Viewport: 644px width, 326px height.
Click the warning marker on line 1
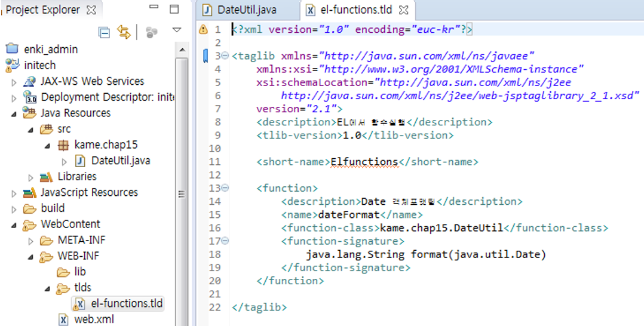click(x=203, y=29)
